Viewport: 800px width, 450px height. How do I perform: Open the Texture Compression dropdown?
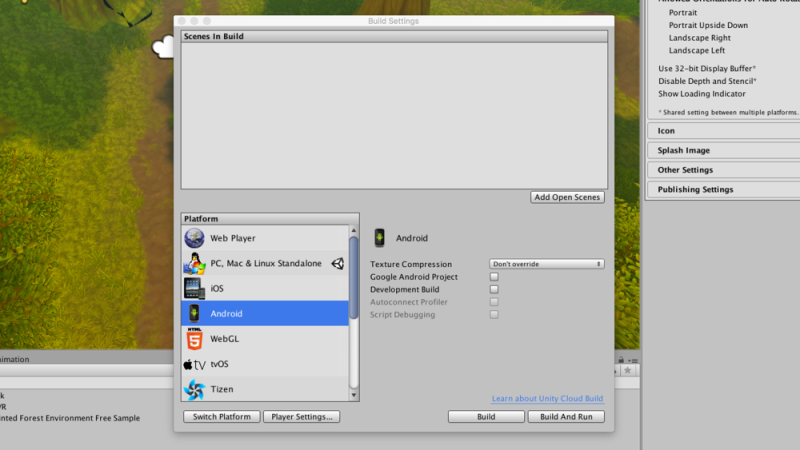547,264
